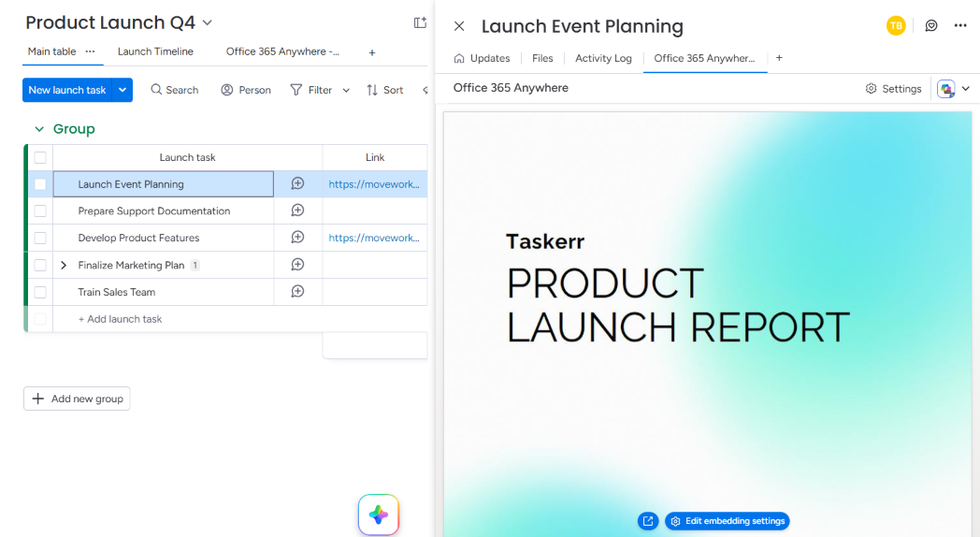The height and width of the screenshot is (537, 980).
Task: Select the Finalize Marketing Plan task
Action: [131, 265]
